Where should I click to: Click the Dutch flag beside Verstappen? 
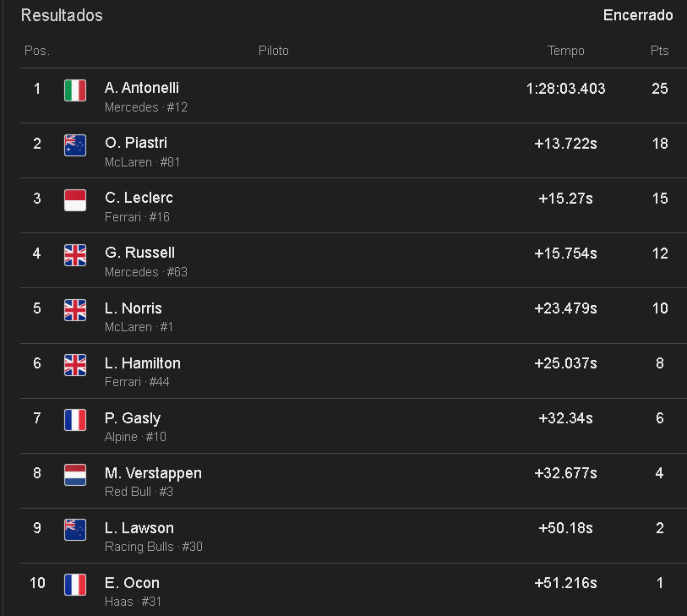point(75,475)
